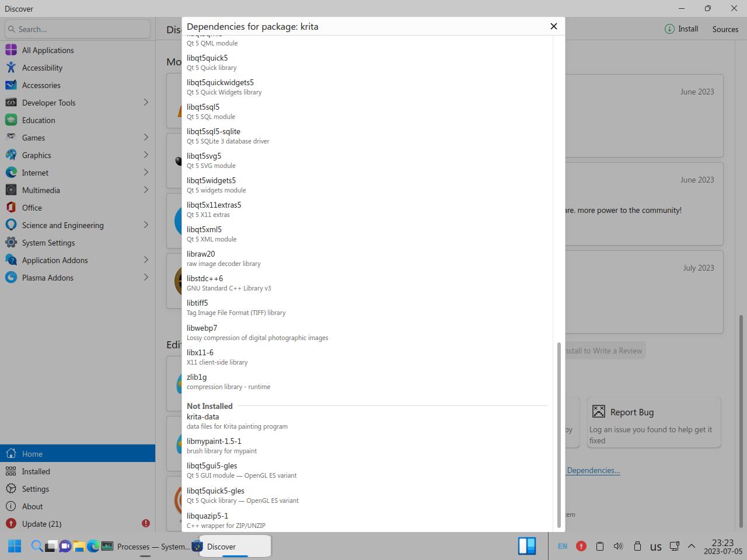The width and height of the screenshot is (747, 560).
Task: Expand the Internet subcategories arrow
Action: pyautogui.click(x=146, y=173)
